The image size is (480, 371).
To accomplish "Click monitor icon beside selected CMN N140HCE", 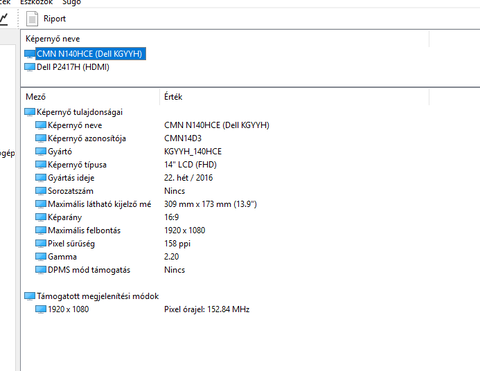I will [30, 54].
